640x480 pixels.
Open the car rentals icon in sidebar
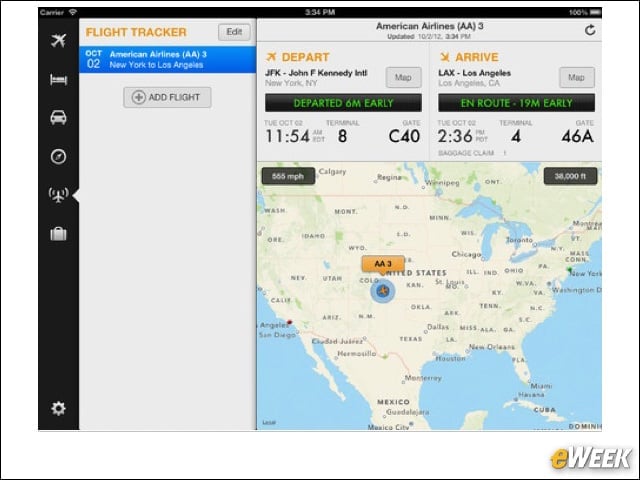tap(58, 118)
